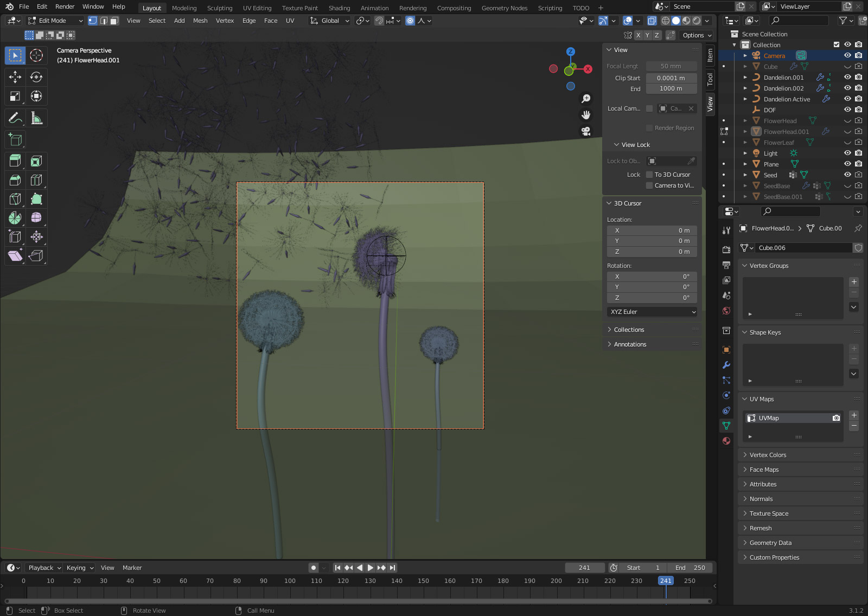Choose the Rip Region tool
This screenshot has height=616, width=868.
(x=36, y=256)
